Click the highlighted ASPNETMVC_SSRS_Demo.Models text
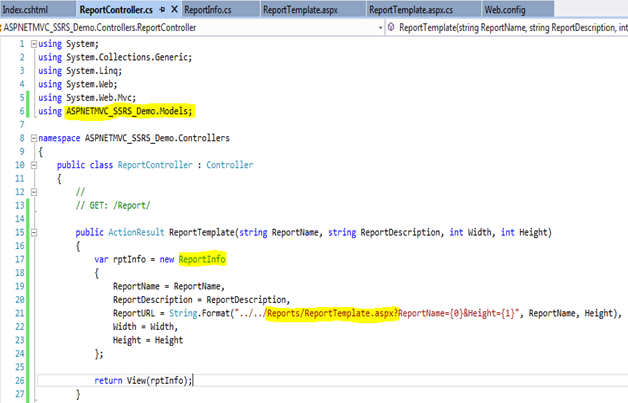Viewport: 628px width, 403px height. tap(129, 111)
